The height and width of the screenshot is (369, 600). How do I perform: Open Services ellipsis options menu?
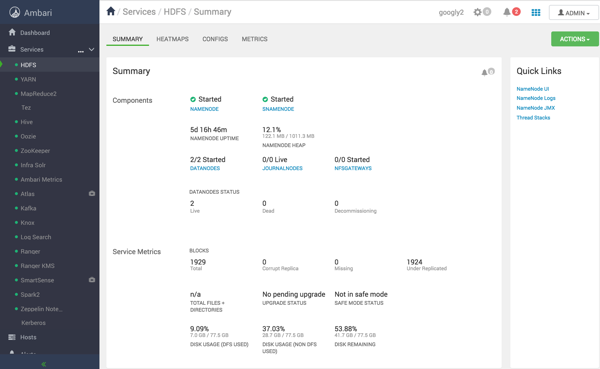(x=81, y=50)
